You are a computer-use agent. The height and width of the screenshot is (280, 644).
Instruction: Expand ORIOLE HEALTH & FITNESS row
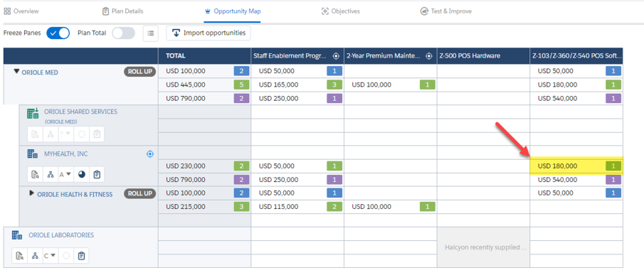click(x=31, y=193)
